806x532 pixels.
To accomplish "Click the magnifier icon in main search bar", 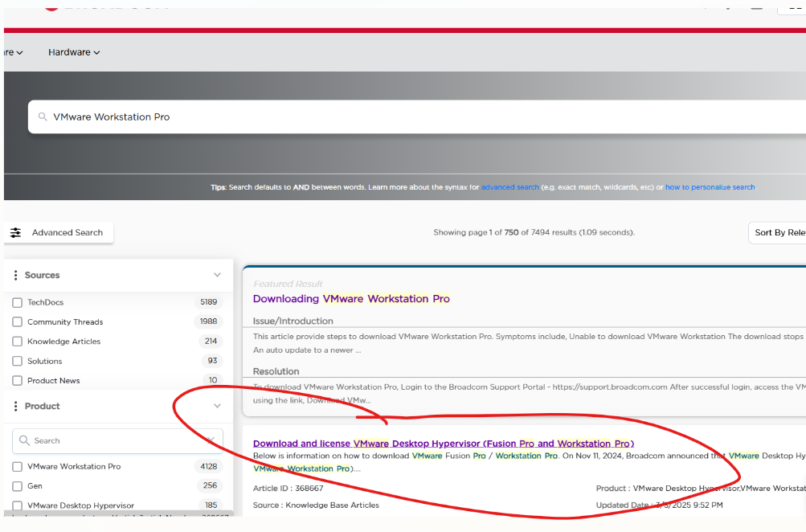I will (x=43, y=117).
